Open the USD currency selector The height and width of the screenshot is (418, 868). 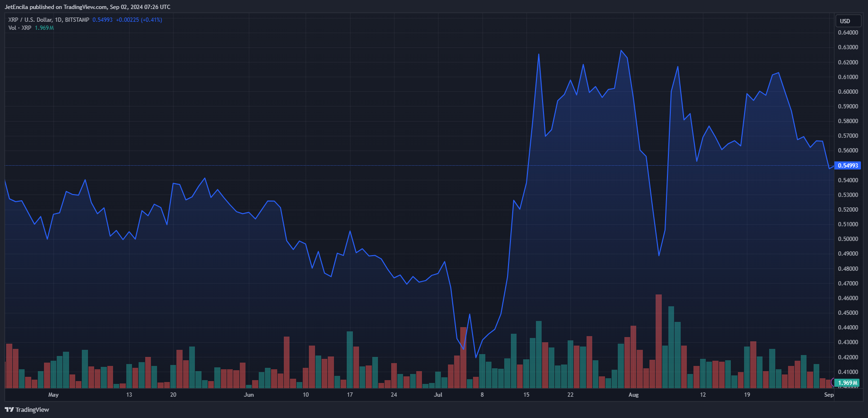[x=845, y=21]
